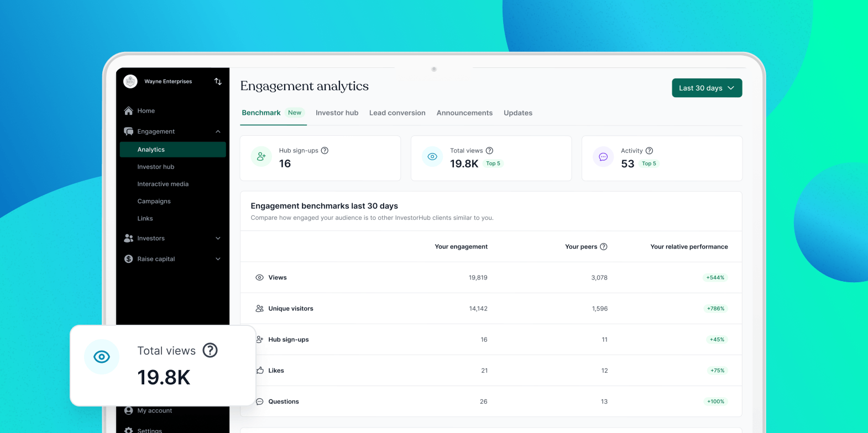Click the +100% Questions badge
Viewport: 868px width, 433px height.
715,402
